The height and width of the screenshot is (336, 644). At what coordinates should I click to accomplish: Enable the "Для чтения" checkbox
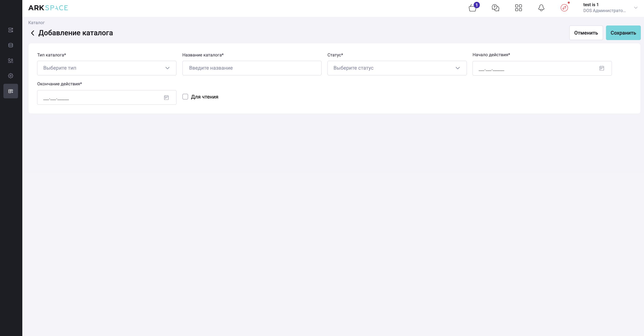point(185,97)
